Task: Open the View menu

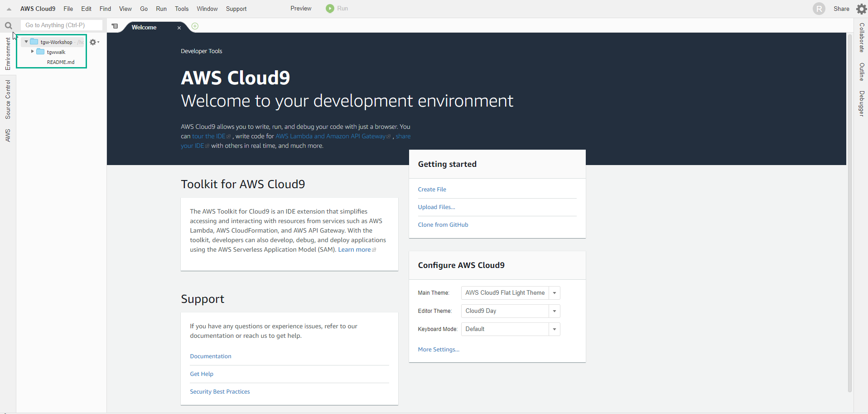Action: coord(125,9)
